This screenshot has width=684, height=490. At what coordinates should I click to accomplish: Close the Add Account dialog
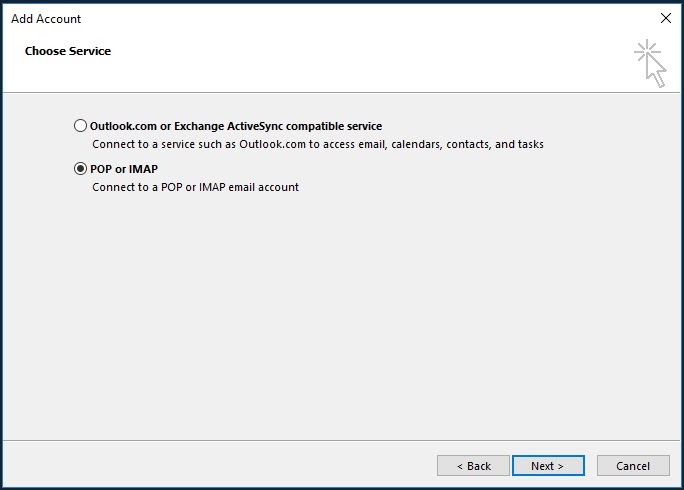pos(666,18)
